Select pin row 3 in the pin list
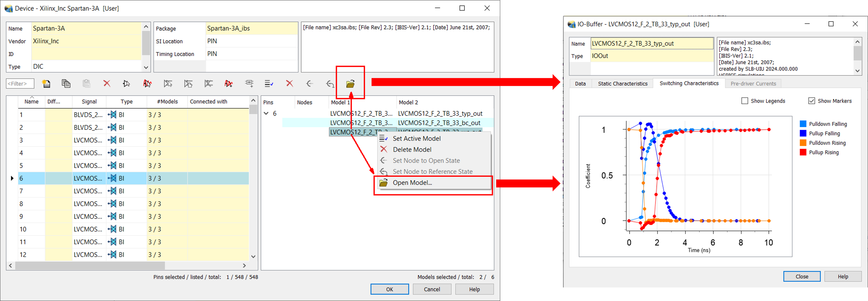Image resolution: width=868 pixels, height=301 pixels. coord(134,140)
